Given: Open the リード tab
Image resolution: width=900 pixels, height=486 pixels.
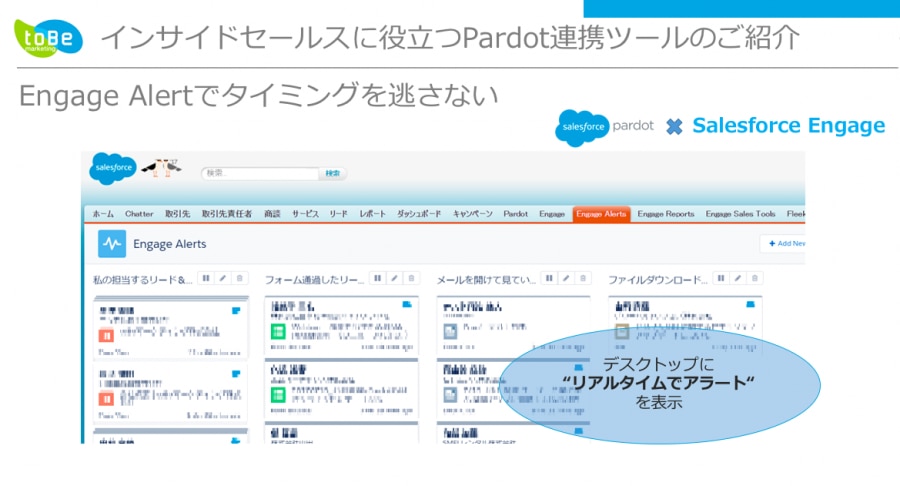Looking at the screenshot, I should (x=339, y=214).
